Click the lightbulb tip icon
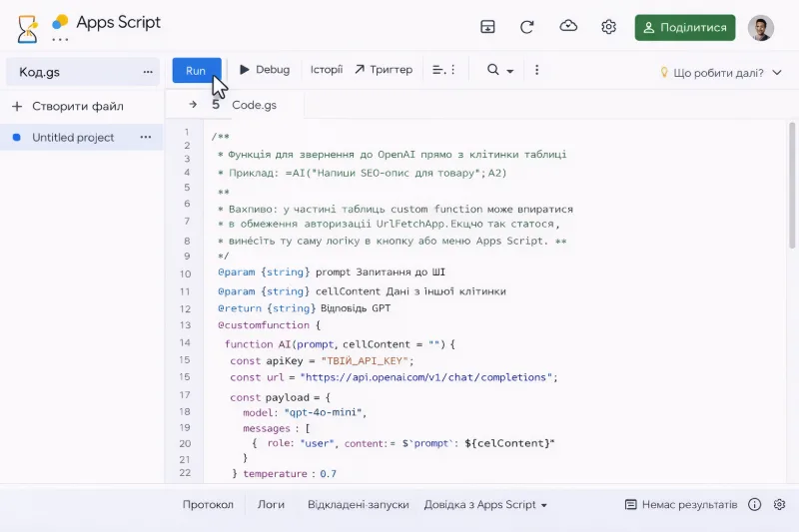This screenshot has height=532, width=799. tap(664, 72)
